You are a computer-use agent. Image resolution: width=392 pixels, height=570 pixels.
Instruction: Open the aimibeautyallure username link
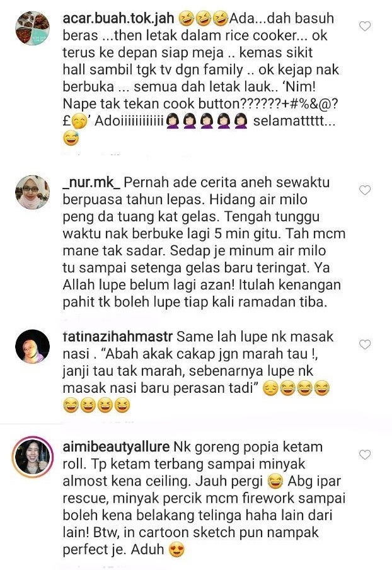click(x=116, y=447)
